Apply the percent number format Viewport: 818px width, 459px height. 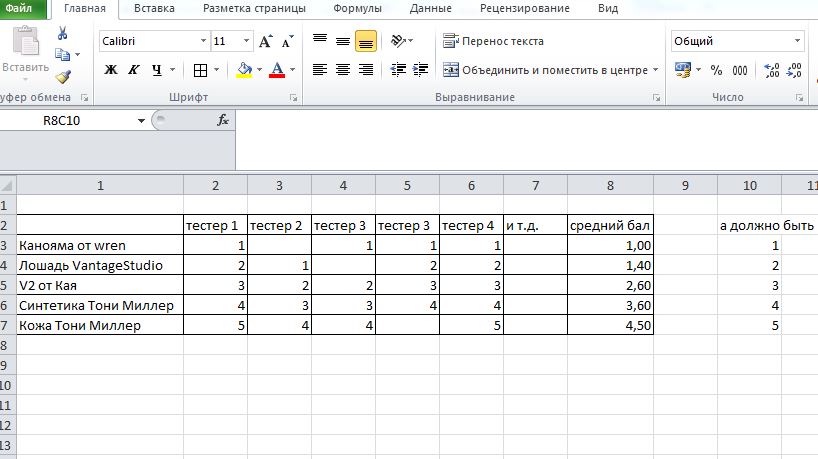pyautogui.click(x=715, y=70)
